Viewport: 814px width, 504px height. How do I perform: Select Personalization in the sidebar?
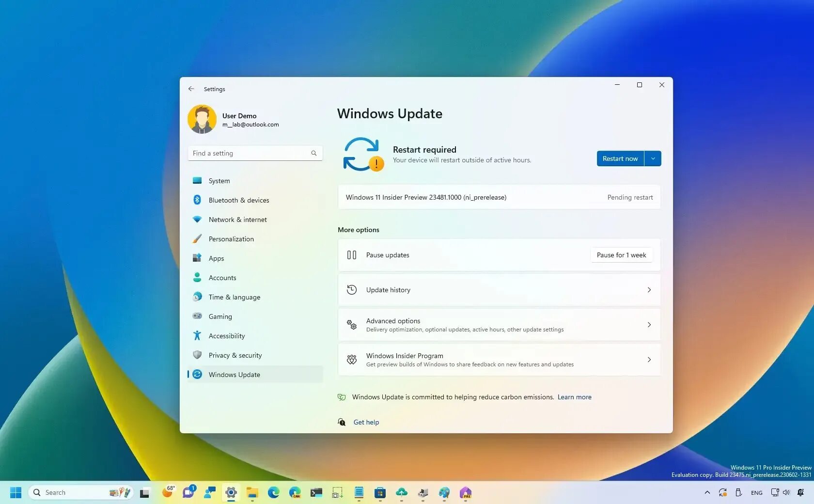255,239
